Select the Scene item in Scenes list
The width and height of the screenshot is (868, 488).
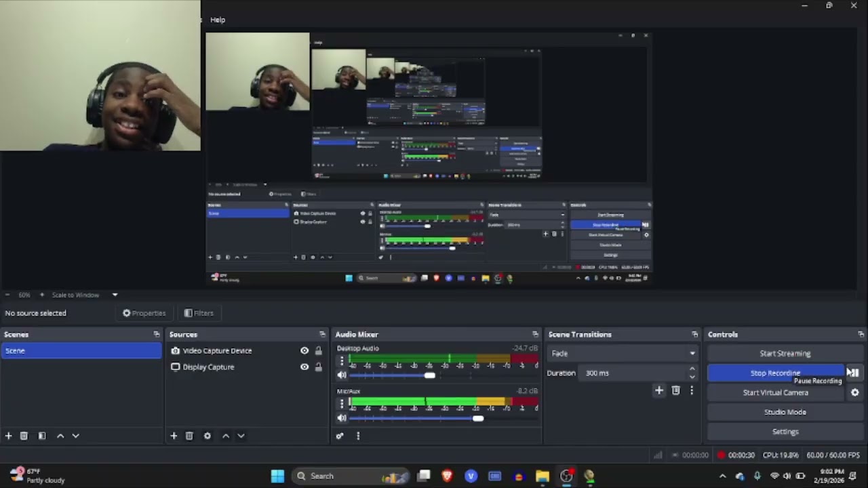click(81, 350)
